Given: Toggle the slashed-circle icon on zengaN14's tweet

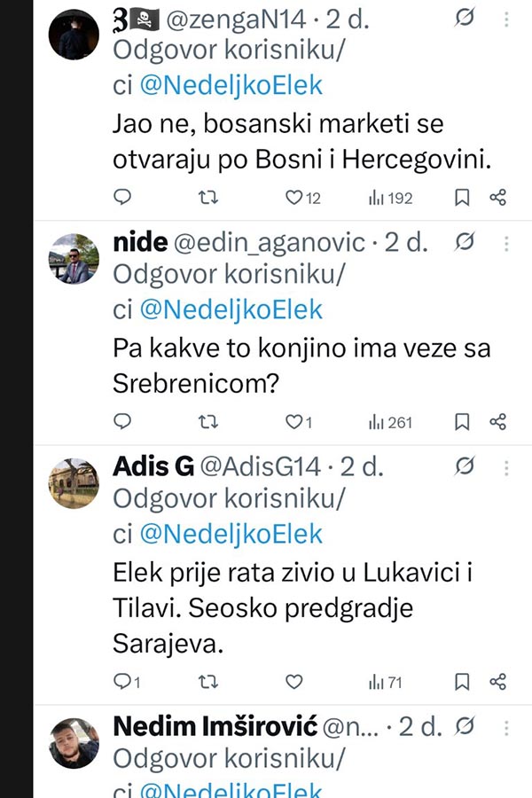Looking at the screenshot, I should click(x=465, y=18).
